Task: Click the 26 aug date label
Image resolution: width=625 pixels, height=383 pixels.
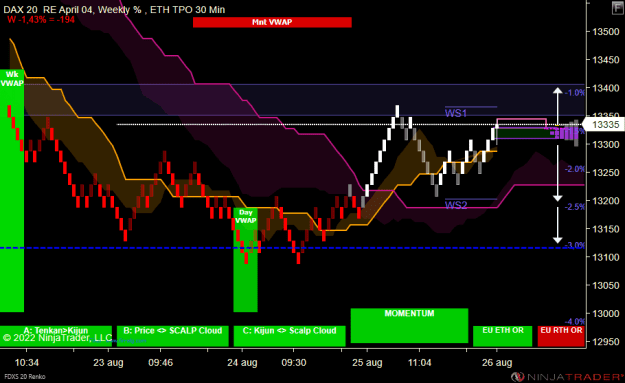Action: point(497,363)
